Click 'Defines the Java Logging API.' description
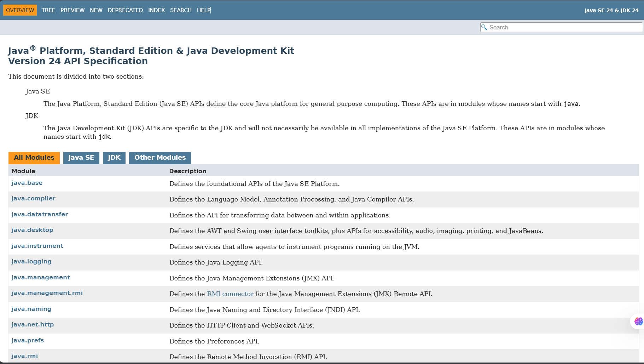 click(x=216, y=262)
